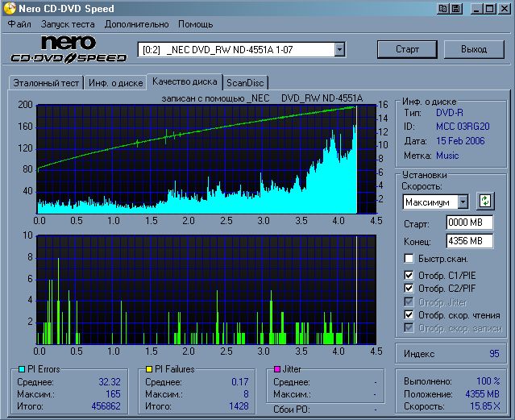Click the Старт button
This screenshot has height=420, width=515.
pyautogui.click(x=407, y=49)
